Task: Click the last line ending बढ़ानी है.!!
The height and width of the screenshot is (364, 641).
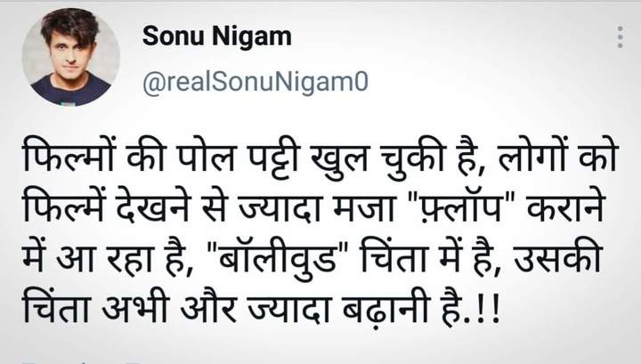Action: pos(261,305)
